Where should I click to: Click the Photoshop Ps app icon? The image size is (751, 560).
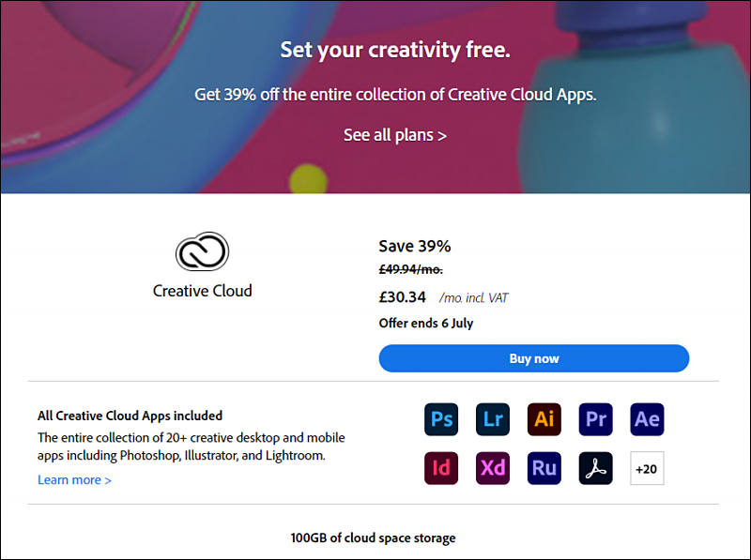click(x=441, y=419)
